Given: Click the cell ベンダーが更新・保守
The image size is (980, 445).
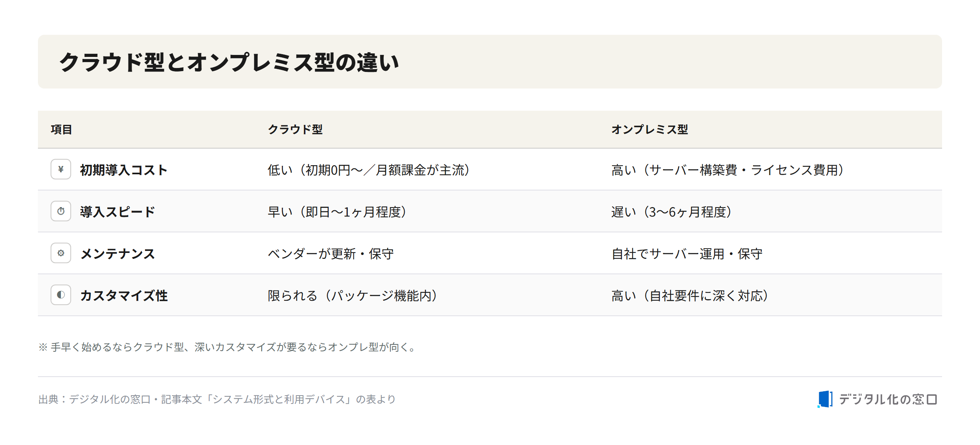Looking at the screenshot, I should tap(331, 254).
